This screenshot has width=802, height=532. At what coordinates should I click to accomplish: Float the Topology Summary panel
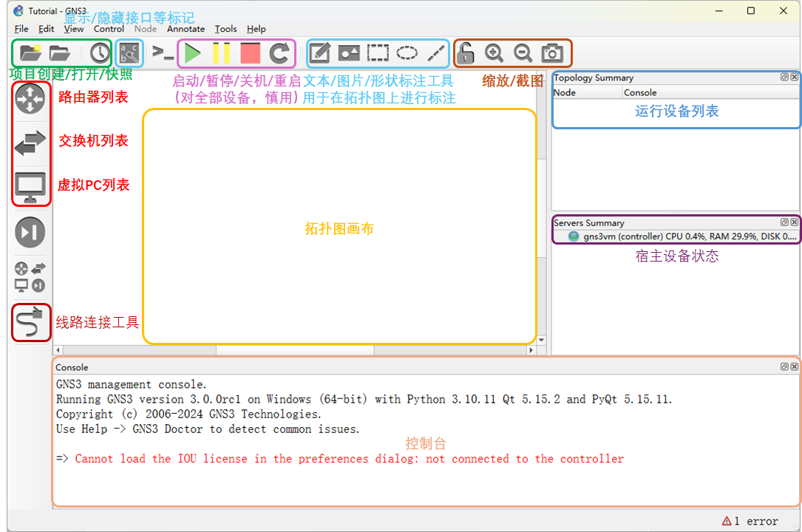click(x=784, y=78)
